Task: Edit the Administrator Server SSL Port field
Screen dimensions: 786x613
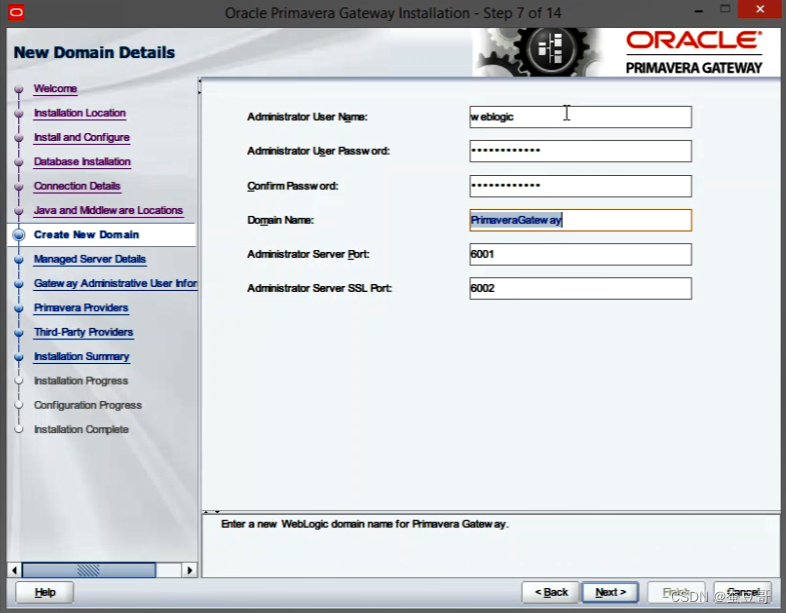Action: pos(580,288)
